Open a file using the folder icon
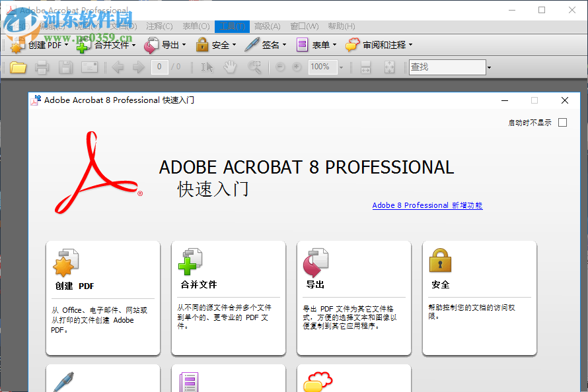This screenshot has height=392, width=588. 18,67
